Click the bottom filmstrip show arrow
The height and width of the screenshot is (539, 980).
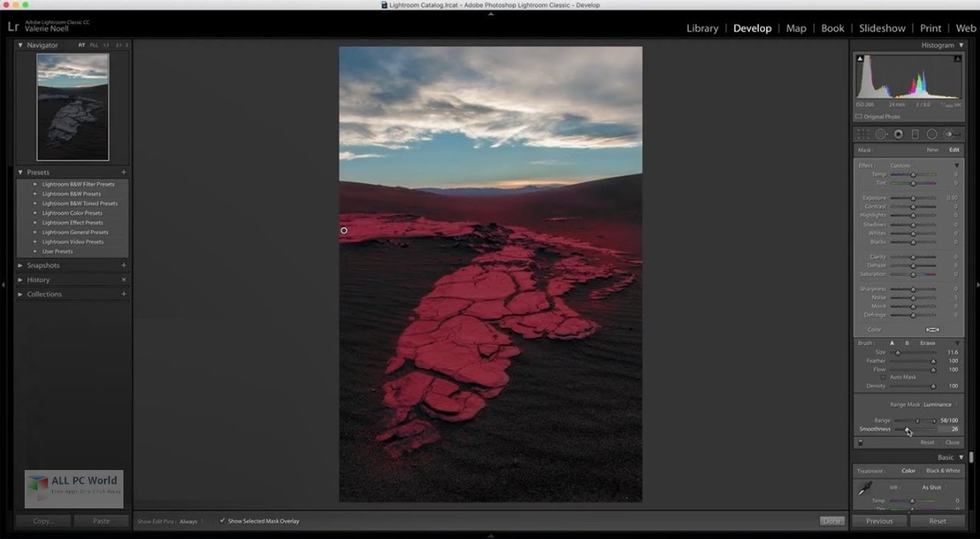pos(490,536)
